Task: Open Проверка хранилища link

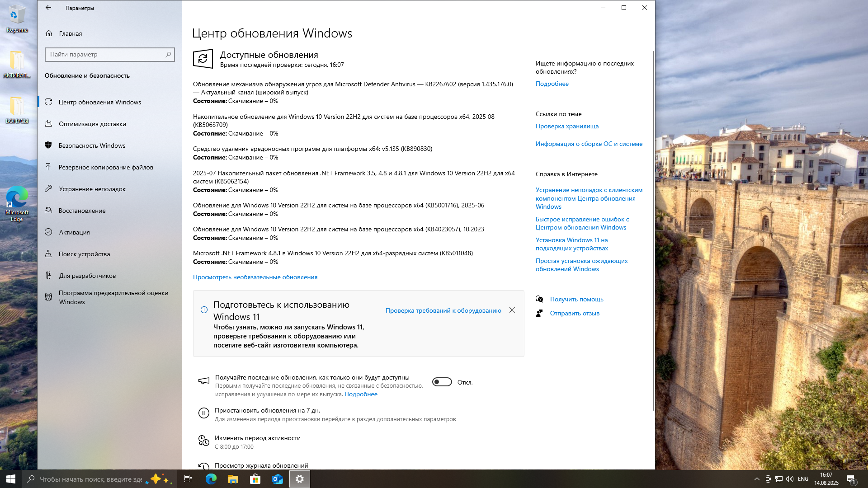Action: click(x=567, y=126)
